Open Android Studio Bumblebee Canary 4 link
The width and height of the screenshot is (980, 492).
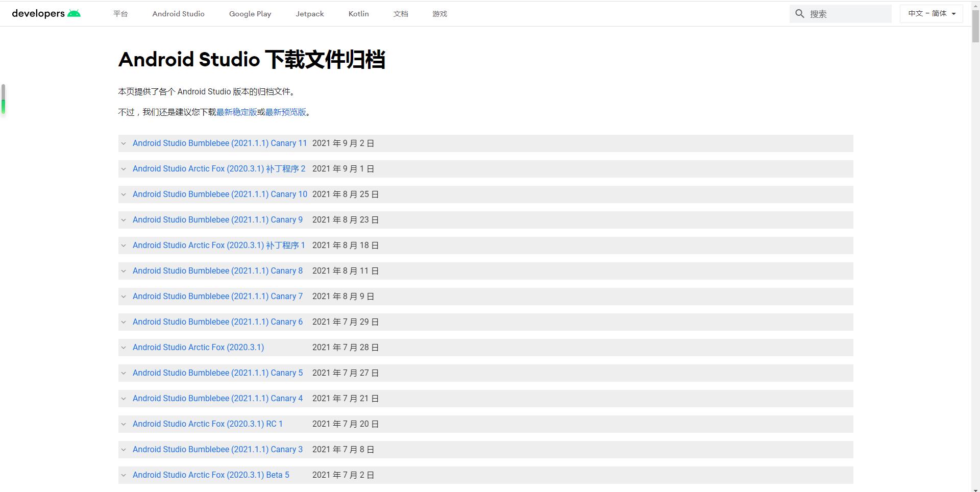217,399
